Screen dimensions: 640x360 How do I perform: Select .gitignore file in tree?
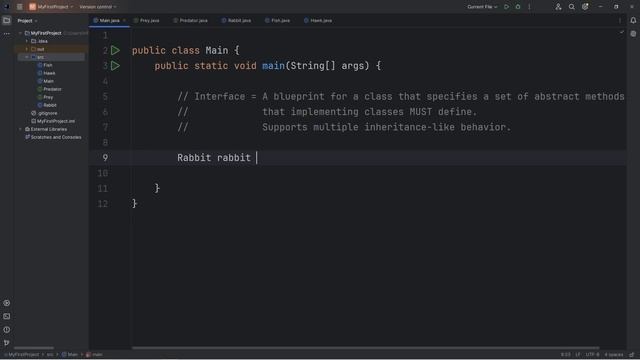[44, 113]
